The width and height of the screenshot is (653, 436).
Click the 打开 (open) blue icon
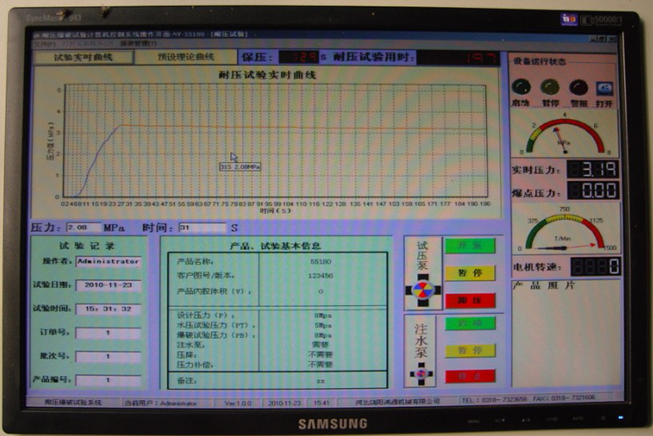click(x=604, y=88)
